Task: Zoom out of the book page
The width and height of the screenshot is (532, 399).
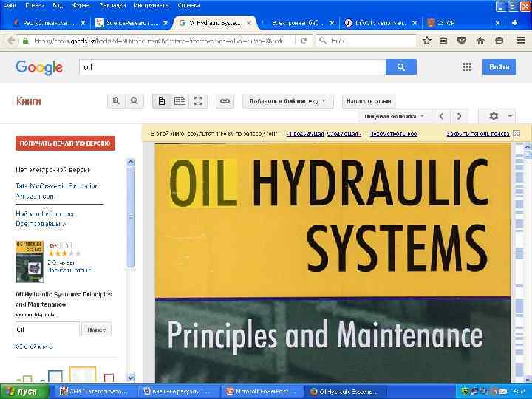Action: pos(134,101)
